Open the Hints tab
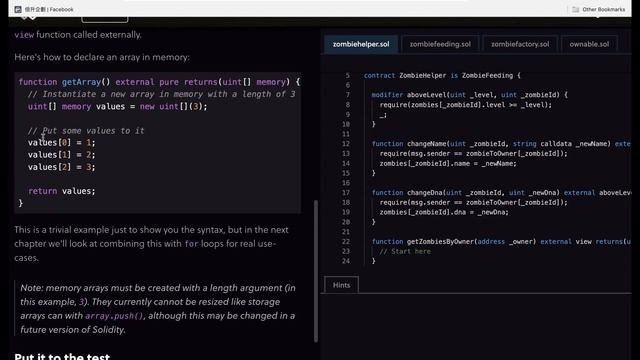This screenshot has height=360, width=640. tap(341, 285)
